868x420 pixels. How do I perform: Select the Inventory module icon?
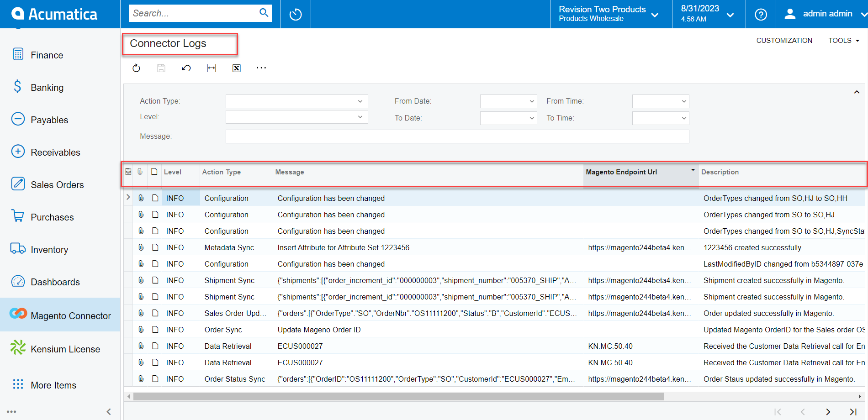(18, 249)
